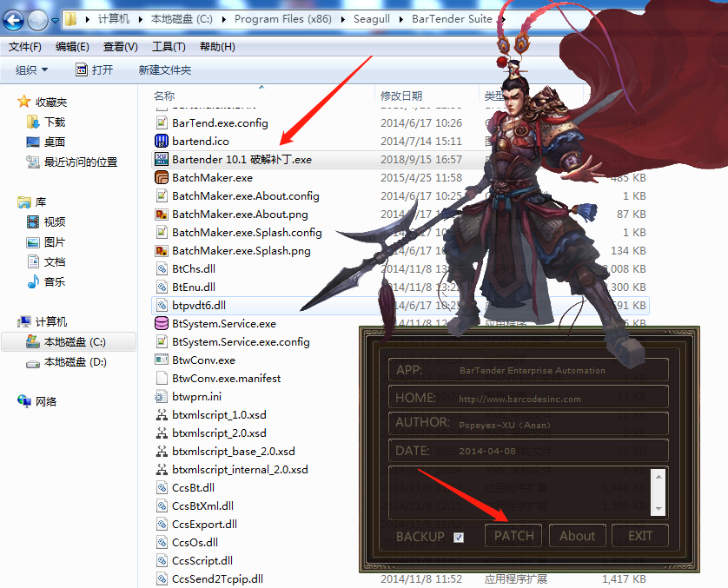728x588 pixels.
Task: Click the 打开 toolbar button
Action: pyautogui.click(x=94, y=70)
